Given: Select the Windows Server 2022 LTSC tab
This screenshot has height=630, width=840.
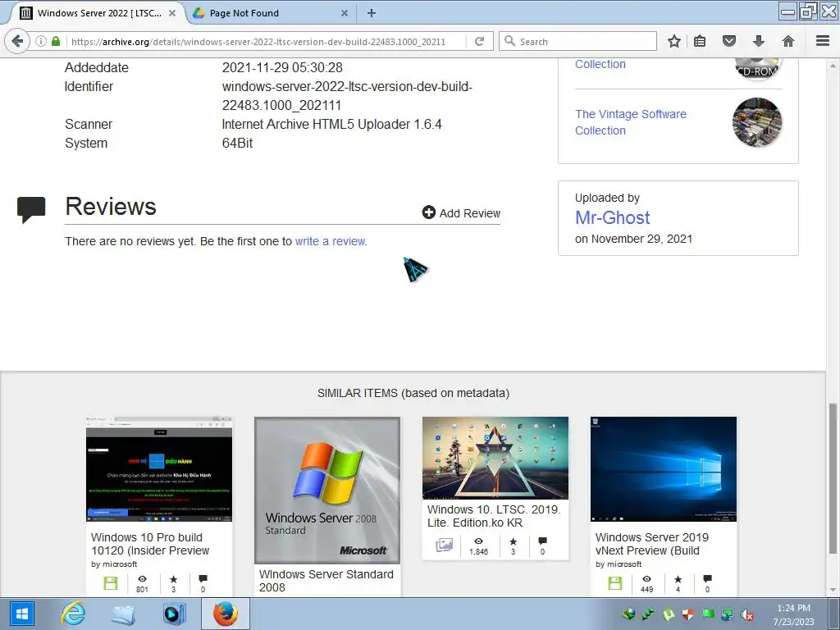Looking at the screenshot, I should click(99, 13).
